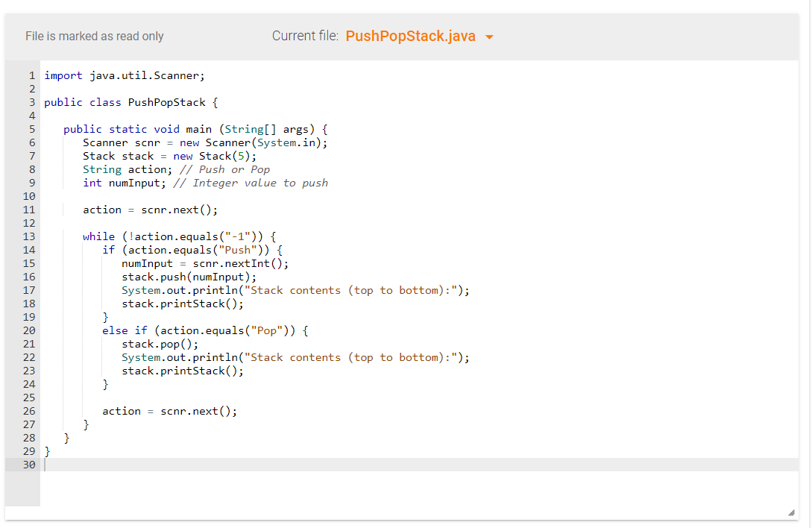
Task: Click line number 30 at file end
Action: (x=29, y=465)
